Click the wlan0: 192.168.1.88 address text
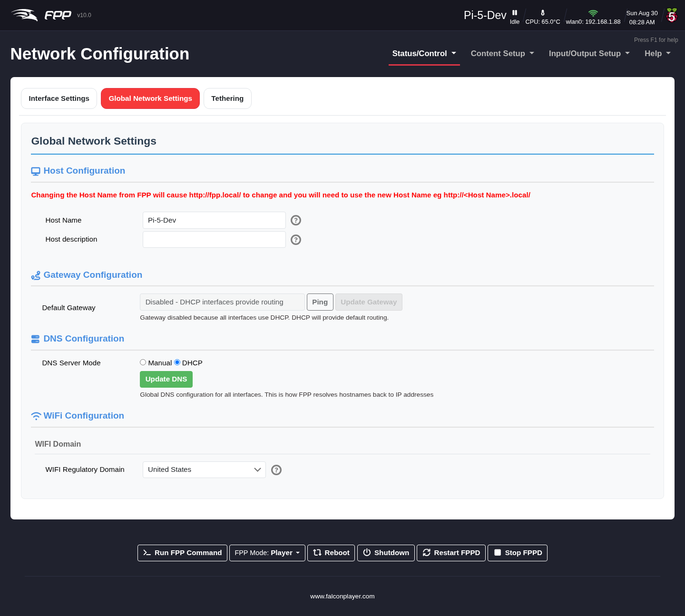 click(x=593, y=22)
